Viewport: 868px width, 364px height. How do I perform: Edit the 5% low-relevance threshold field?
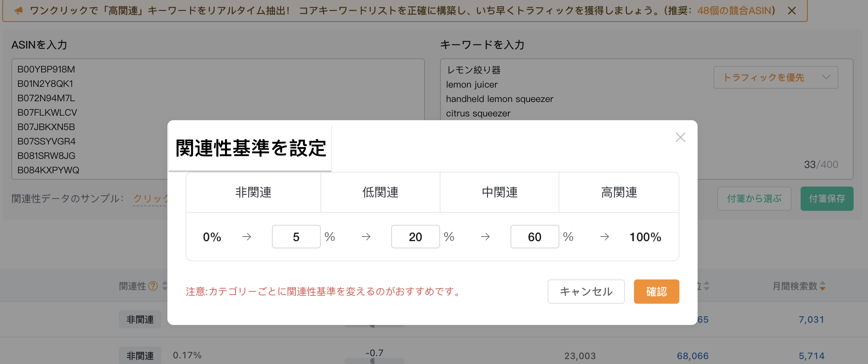coord(296,237)
